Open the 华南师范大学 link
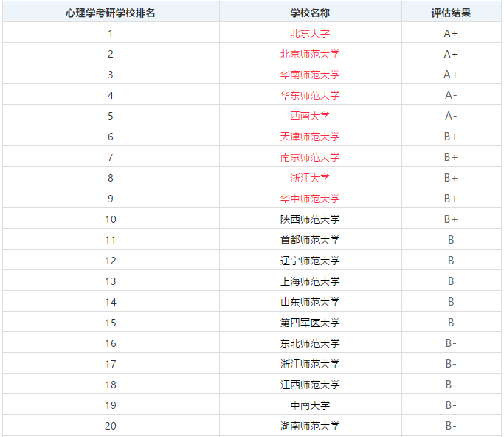The width and height of the screenshot is (504, 437). (310, 75)
